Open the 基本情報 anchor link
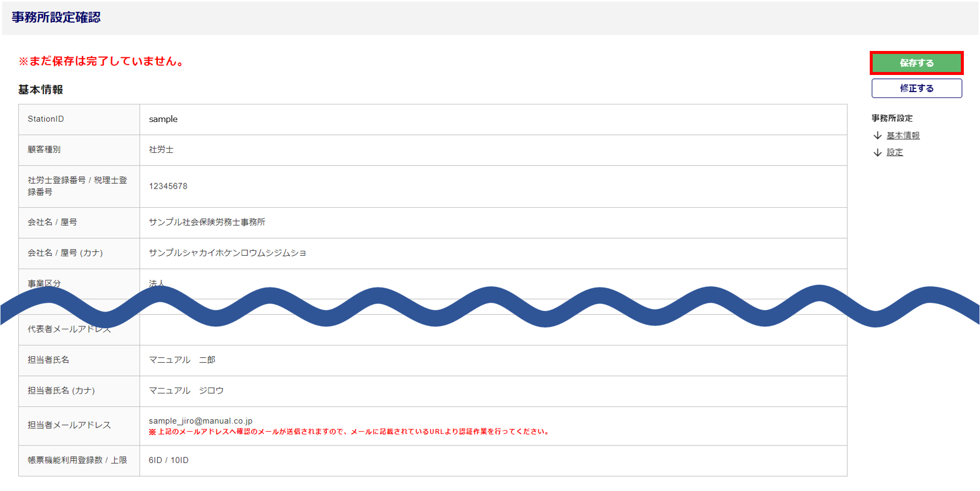This screenshot has width=980, height=491. pos(903,135)
